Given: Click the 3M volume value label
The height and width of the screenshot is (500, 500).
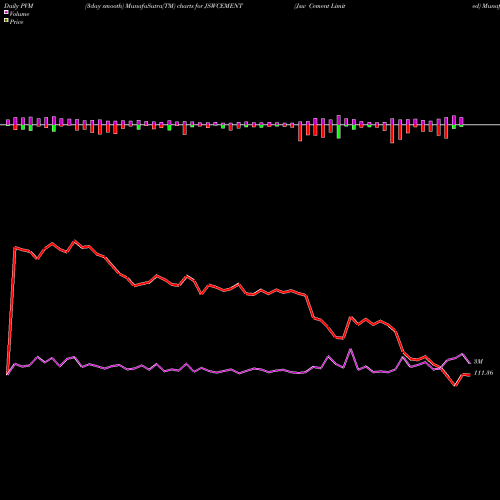Looking at the screenshot, I should (478, 362).
